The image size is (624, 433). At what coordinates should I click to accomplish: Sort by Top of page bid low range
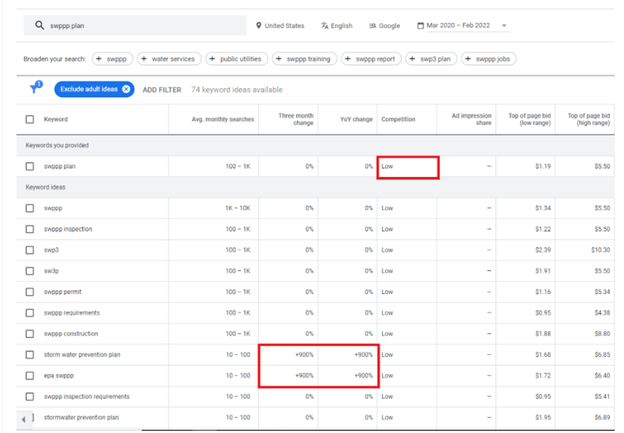[530, 119]
